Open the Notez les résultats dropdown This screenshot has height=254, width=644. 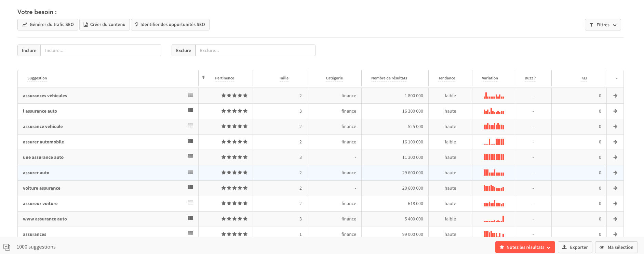(525, 247)
